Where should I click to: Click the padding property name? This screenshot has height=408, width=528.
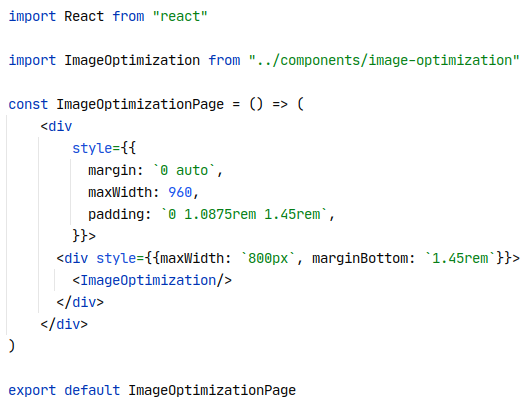tap(116, 214)
